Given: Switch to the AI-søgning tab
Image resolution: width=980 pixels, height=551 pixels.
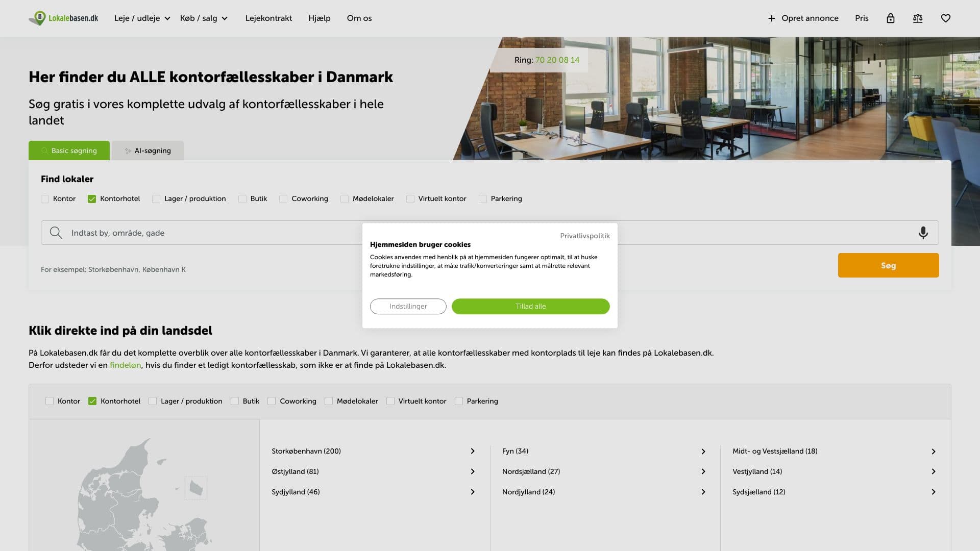Looking at the screenshot, I should pos(148,151).
